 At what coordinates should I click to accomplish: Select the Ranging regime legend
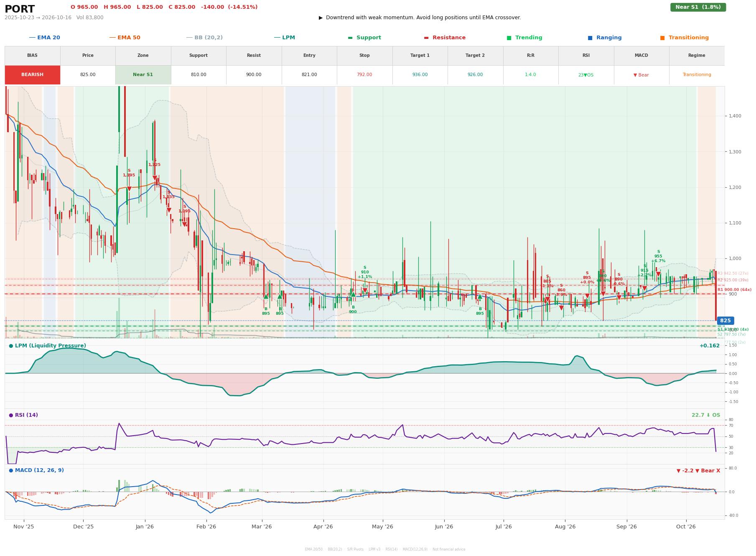(x=605, y=38)
